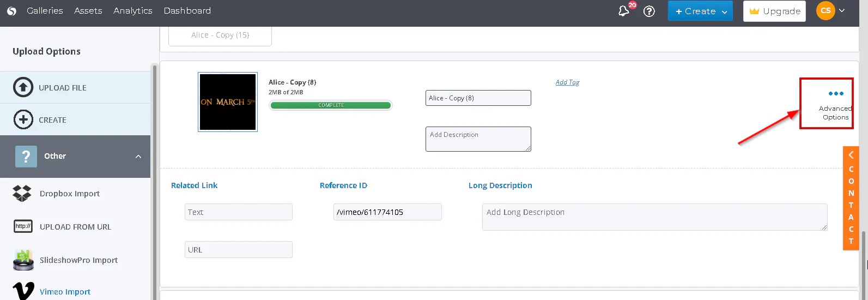Click the crown icon on Upgrade
The height and width of the screenshot is (300, 868).
point(754,11)
